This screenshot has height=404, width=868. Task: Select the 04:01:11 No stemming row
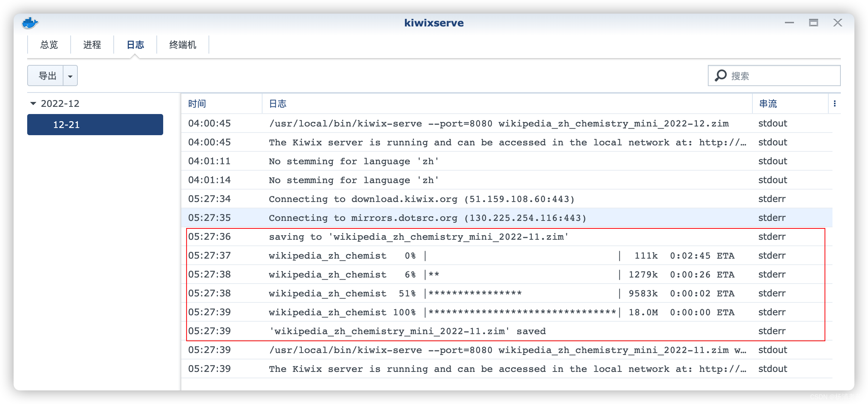pos(507,161)
